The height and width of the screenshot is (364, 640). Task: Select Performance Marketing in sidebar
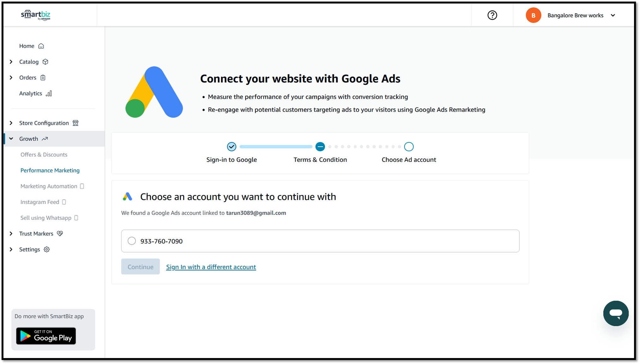pos(50,170)
